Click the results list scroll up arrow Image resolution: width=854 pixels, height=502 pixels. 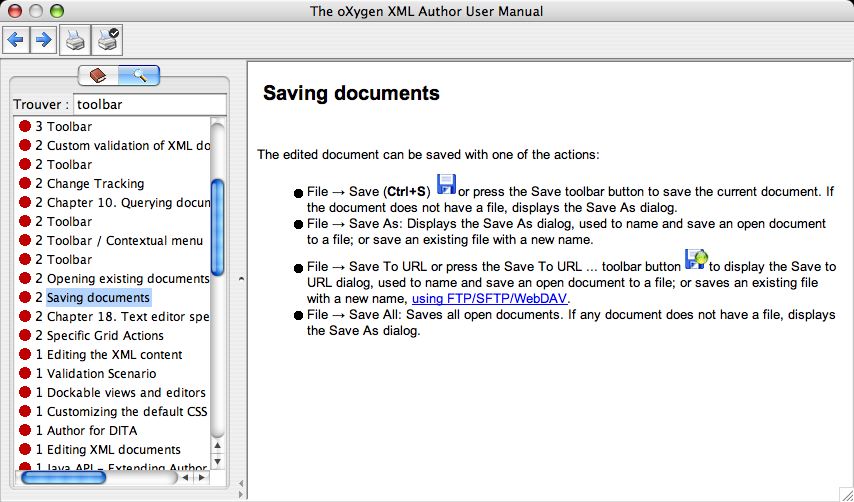[217, 446]
